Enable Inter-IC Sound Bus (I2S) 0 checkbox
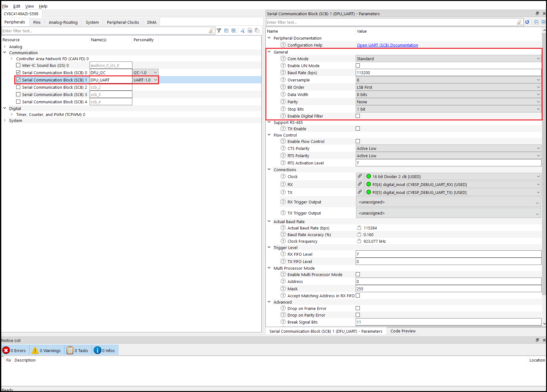The image size is (547, 392). [18, 65]
